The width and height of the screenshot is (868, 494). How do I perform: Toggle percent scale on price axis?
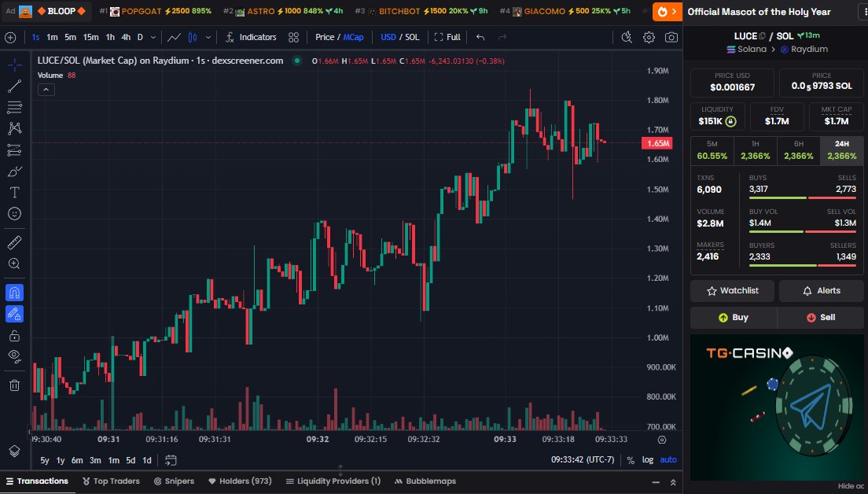click(x=630, y=459)
